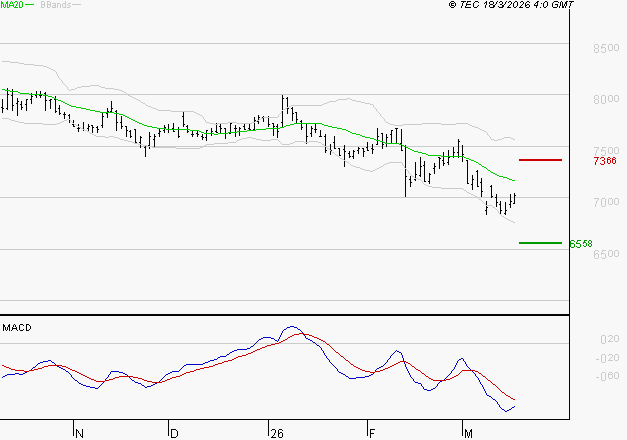
Task: Click the BBands legend label
Action: [56, 5]
